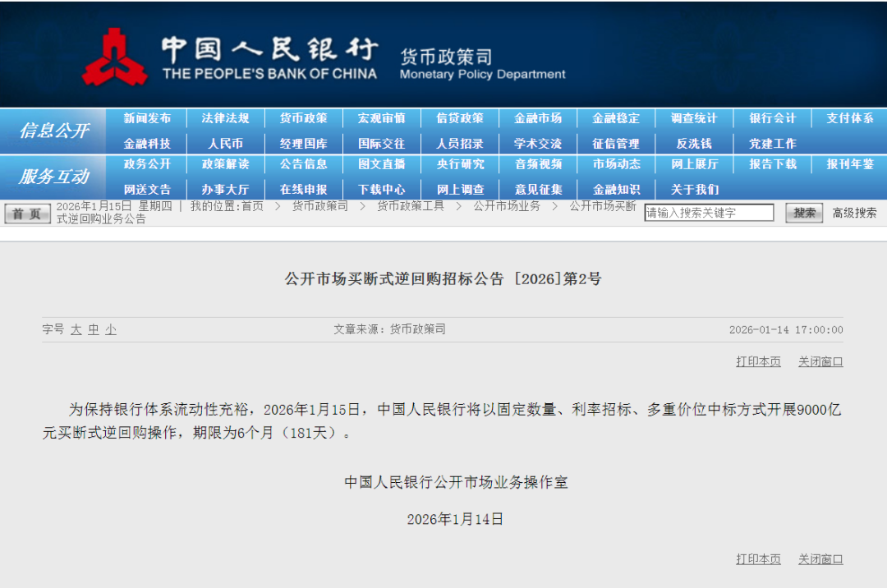Screen dimensions: 887x588
Task: Open 征信管理 navigation item
Action: 615,144
